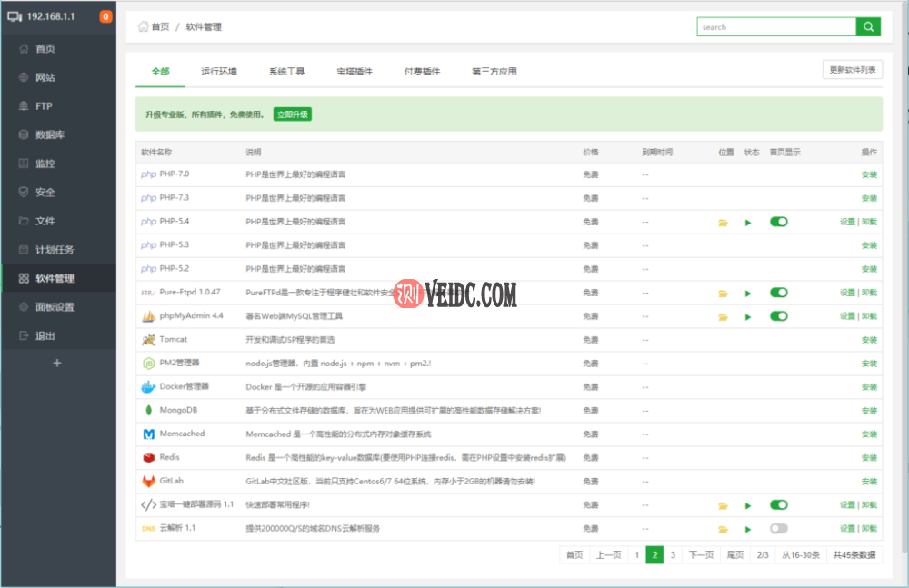Click the GitLab software icon
Image resolution: width=909 pixels, height=588 pixels.
point(148,481)
